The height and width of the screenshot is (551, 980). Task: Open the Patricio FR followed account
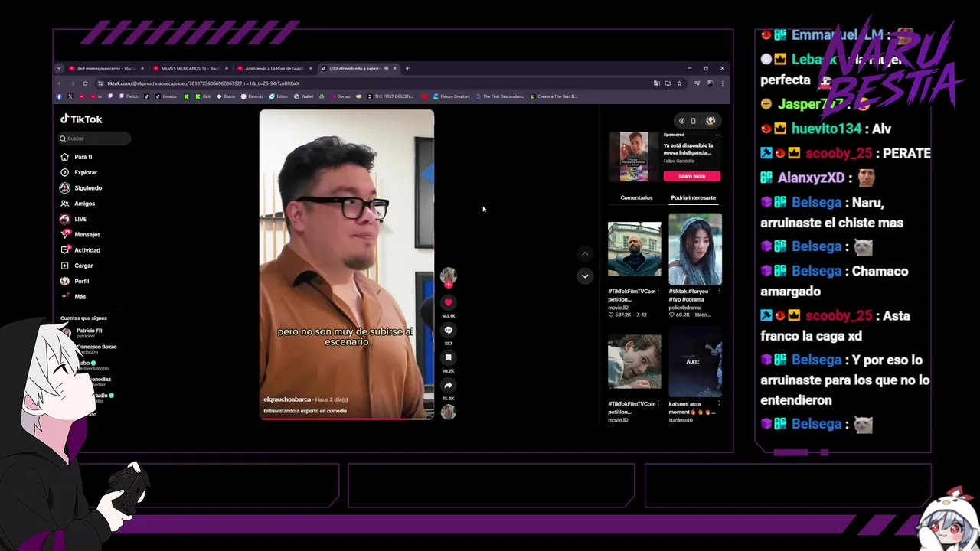click(x=89, y=333)
